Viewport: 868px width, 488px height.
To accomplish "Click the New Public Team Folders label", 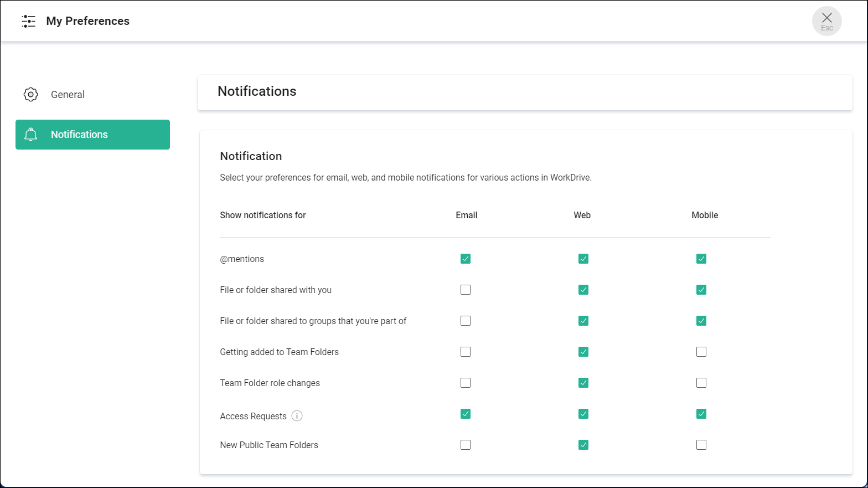I will pos(269,445).
